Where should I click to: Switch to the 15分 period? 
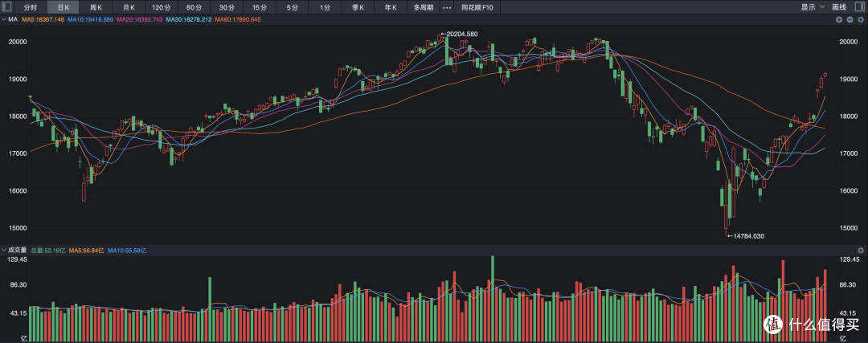pos(259,7)
